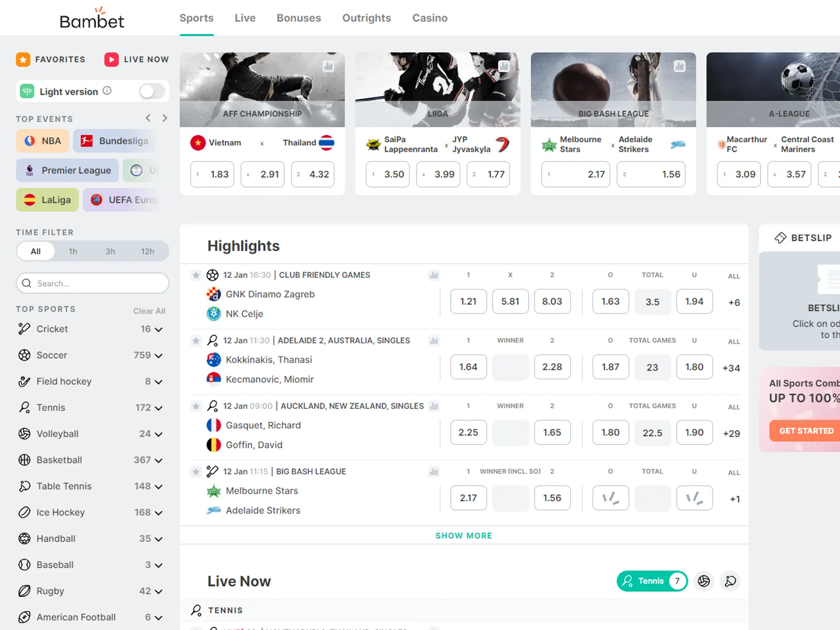Image resolution: width=840 pixels, height=630 pixels.
Task: Select the 12h time filter
Action: pos(147,251)
